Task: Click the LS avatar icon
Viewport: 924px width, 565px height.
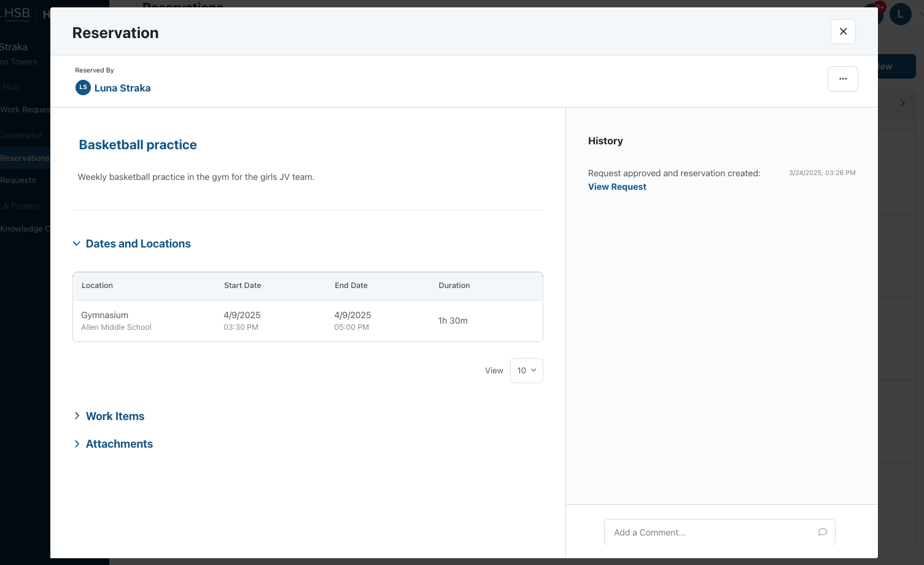Action: pyautogui.click(x=83, y=87)
